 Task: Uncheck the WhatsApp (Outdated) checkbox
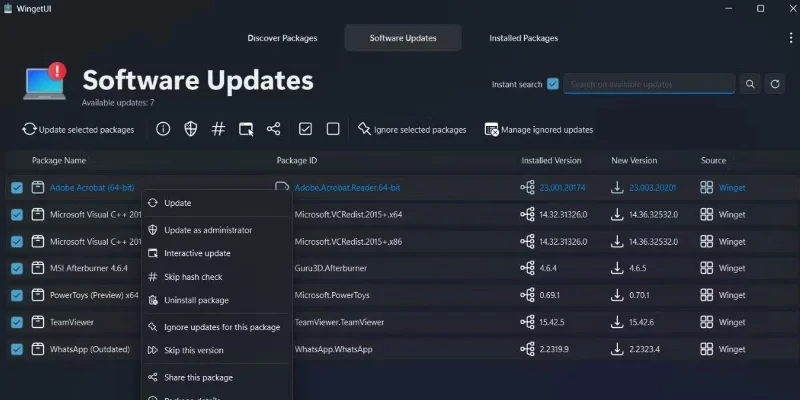(17, 349)
